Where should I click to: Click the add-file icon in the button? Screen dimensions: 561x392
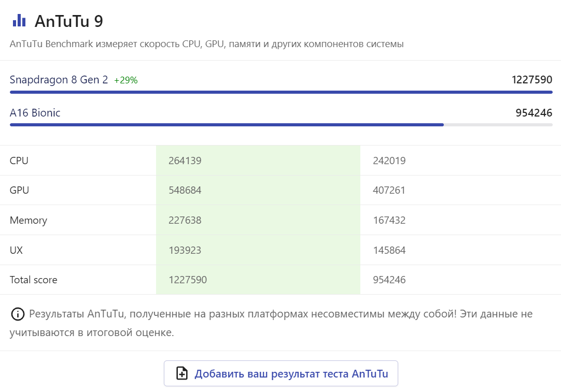point(181,373)
